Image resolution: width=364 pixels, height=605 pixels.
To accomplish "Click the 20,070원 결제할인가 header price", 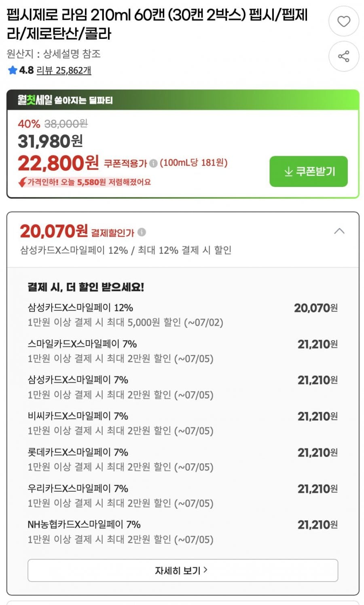I will point(54,231).
